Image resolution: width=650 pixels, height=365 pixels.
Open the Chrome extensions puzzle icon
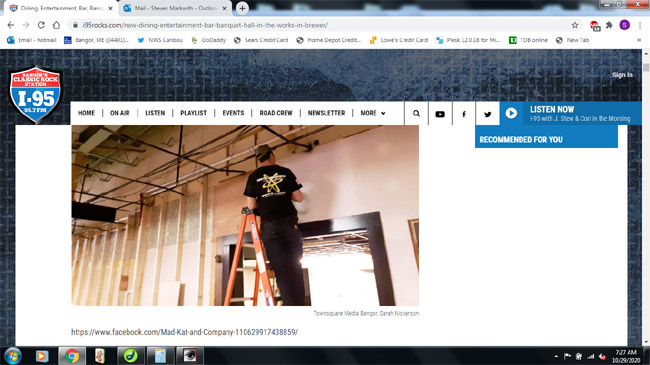pos(609,25)
